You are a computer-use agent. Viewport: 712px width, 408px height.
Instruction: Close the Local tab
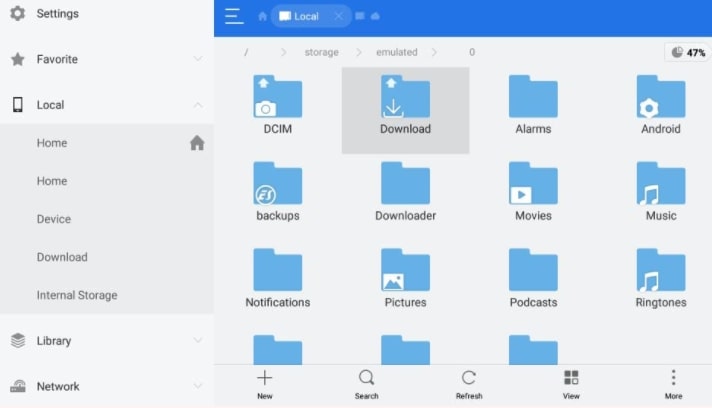coord(338,16)
